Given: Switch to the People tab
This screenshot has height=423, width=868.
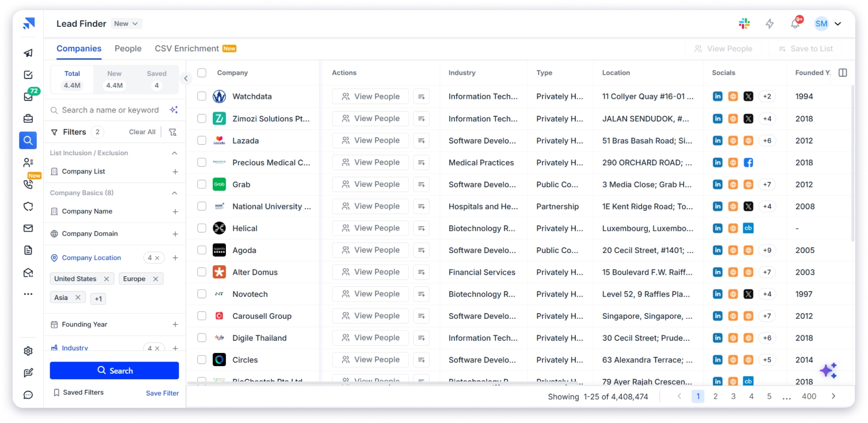Looking at the screenshot, I should point(128,48).
